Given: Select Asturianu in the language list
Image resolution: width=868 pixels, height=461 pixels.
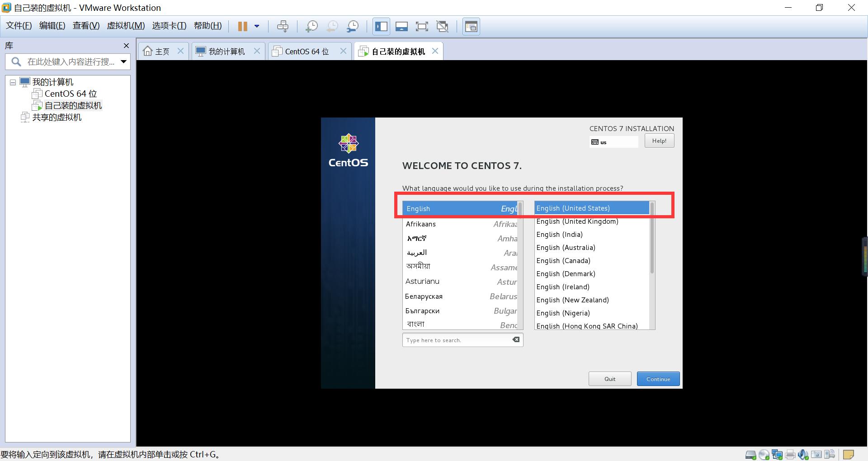Looking at the screenshot, I should [x=460, y=282].
